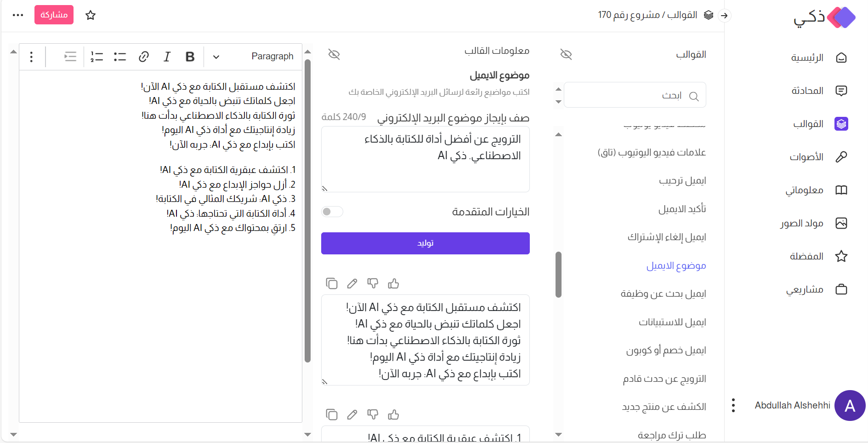Image resolution: width=868 pixels, height=443 pixels.
Task: Toggle bulleted list in editor
Action: pyautogui.click(x=120, y=57)
